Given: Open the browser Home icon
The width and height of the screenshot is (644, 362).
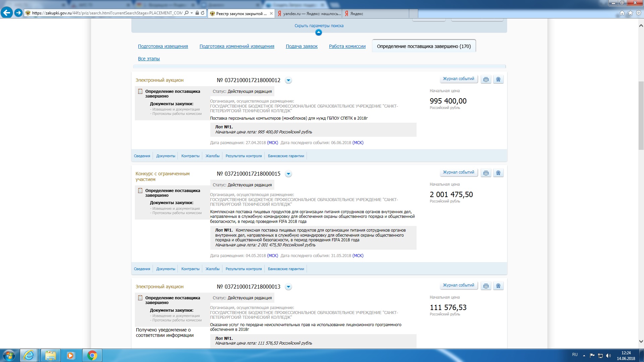Looking at the screenshot, I should pyautogui.click(x=622, y=13).
